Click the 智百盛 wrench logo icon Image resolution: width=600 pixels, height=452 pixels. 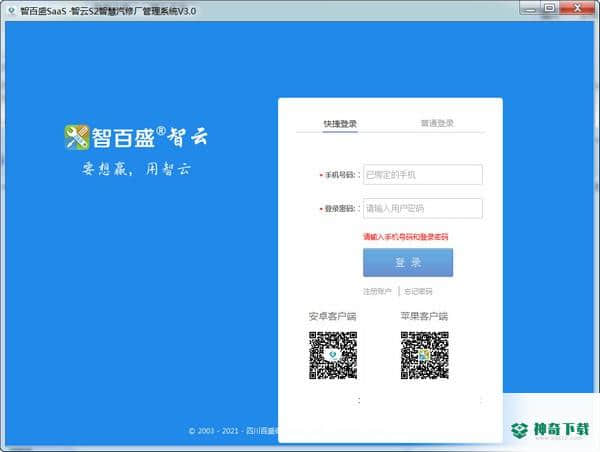click(x=77, y=137)
